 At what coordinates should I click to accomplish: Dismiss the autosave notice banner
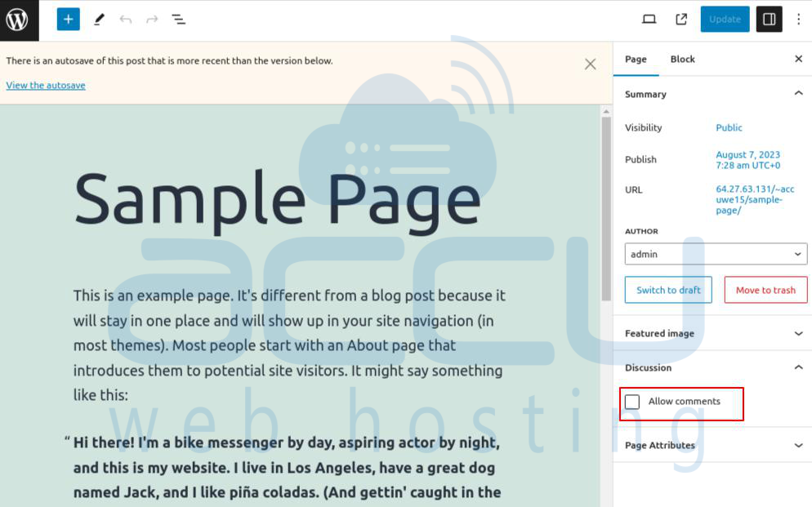click(x=590, y=64)
